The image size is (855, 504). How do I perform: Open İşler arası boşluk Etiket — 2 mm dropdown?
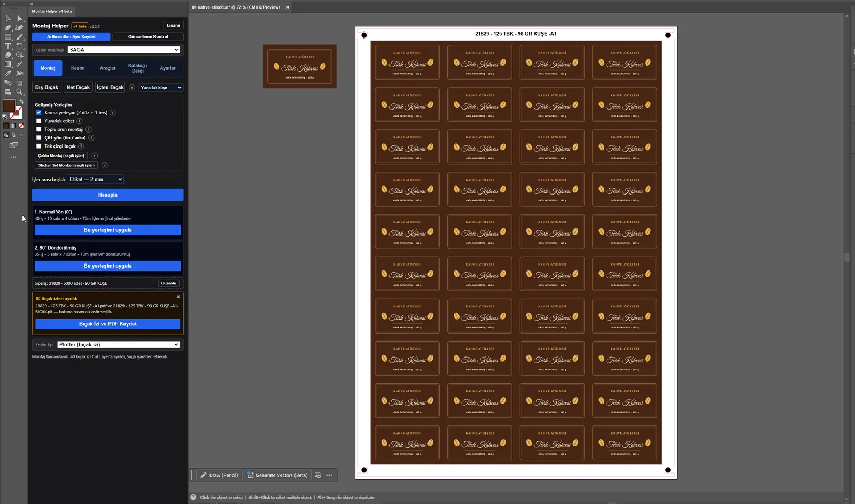click(96, 179)
